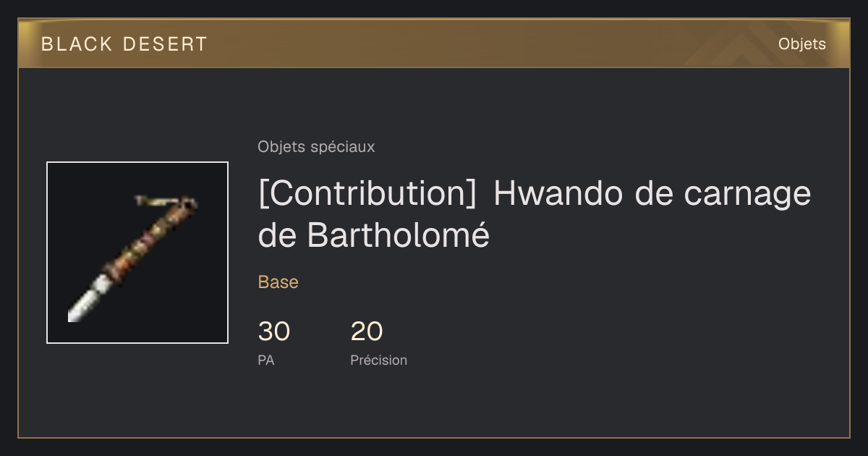Click the Hwando sword item icon
Viewport: 868px width, 456px height.
click(x=137, y=253)
